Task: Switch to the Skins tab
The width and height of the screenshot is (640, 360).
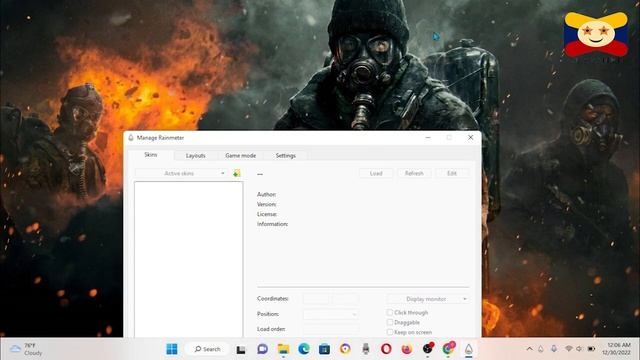Action: coord(151,155)
